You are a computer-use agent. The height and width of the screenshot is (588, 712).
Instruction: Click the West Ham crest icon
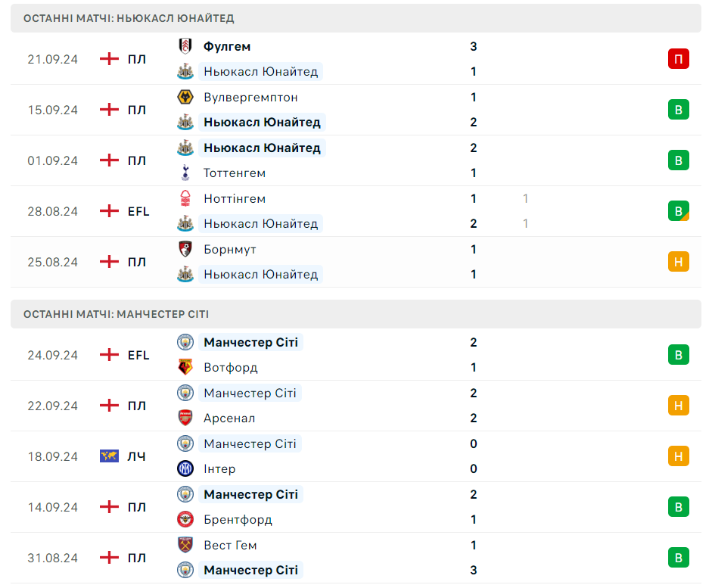[x=185, y=545]
